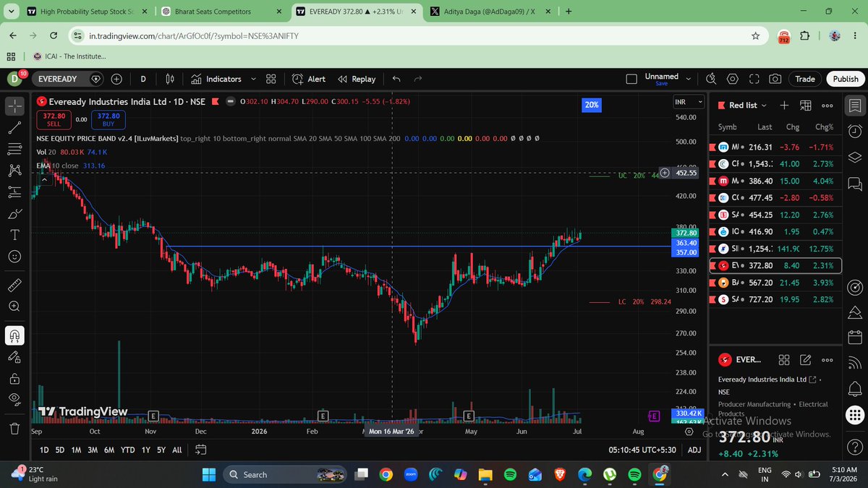Select the trend line drawing tool
868x488 pixels.
pos(14,128)
